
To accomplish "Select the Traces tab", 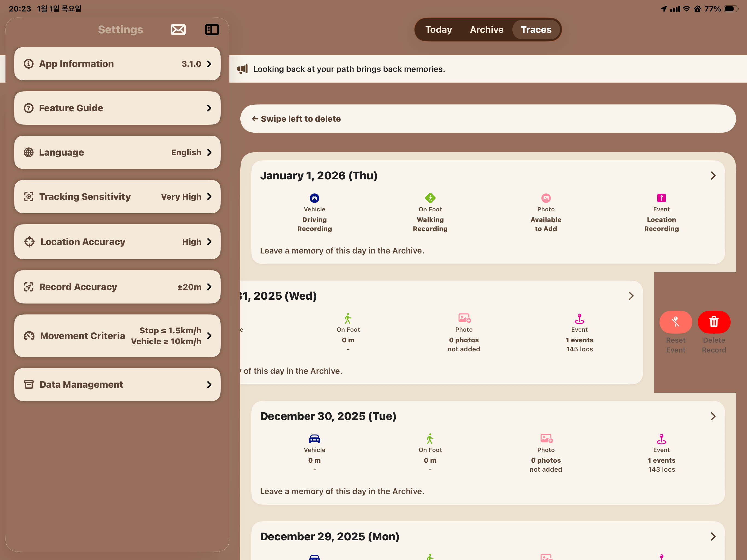I will [536, 29].
